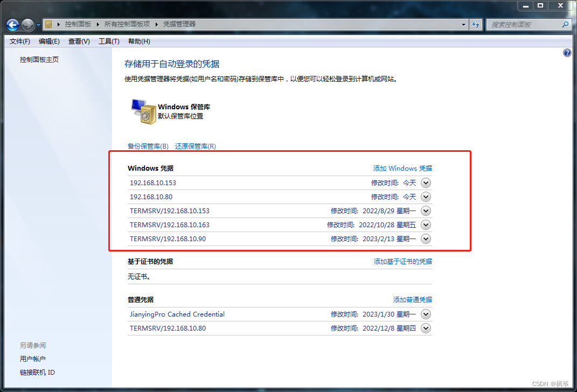The height and width of the screenshot is (392, 577).
Task: Expand the JianyingPro Cached Credential chevron
Action: (426, 314)
